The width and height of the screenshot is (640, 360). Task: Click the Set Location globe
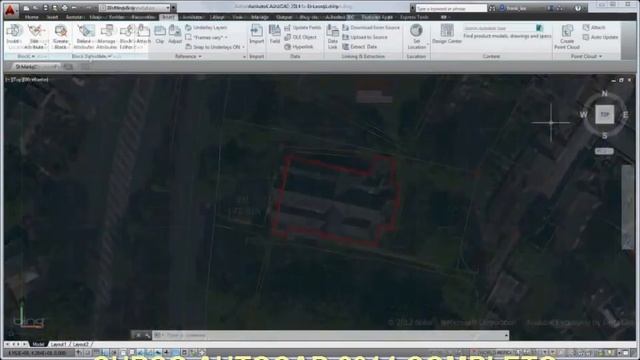tap(416, 36)
